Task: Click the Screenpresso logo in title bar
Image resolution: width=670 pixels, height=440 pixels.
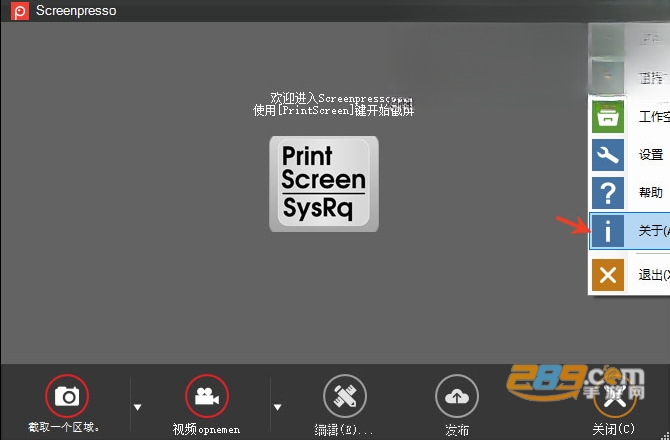Action: pyautogui.click(x=20, y=11)
